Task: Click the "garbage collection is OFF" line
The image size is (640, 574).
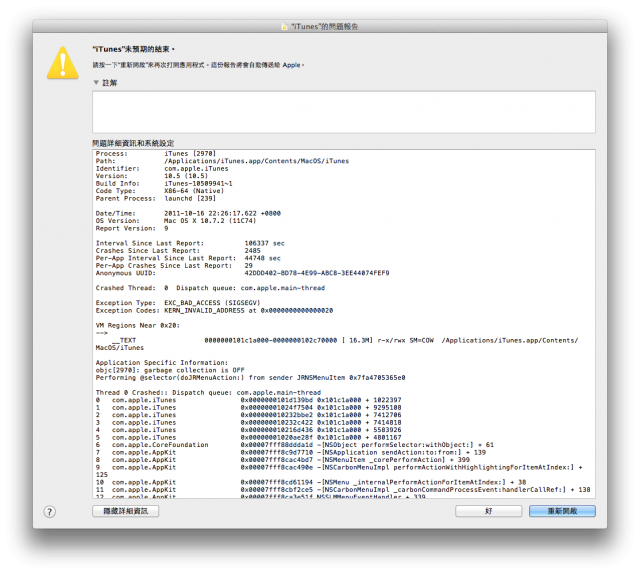Action: click(170, 370)
